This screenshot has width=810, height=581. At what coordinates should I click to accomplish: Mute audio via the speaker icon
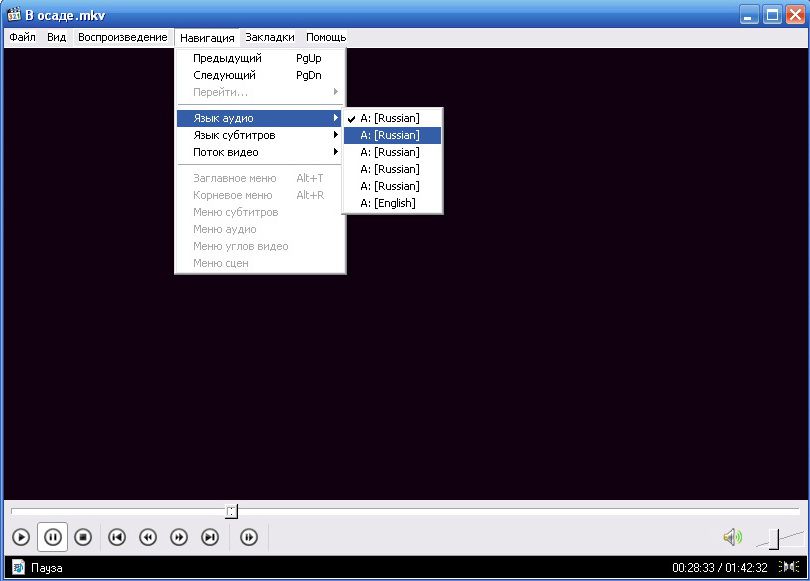[x=733, y=537]
